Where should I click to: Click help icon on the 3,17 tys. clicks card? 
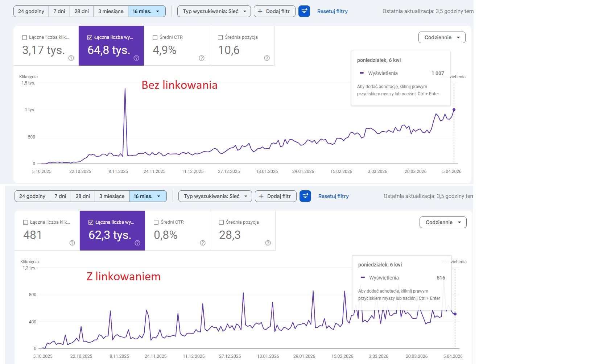pyautogui.click(x=71, y=58)
